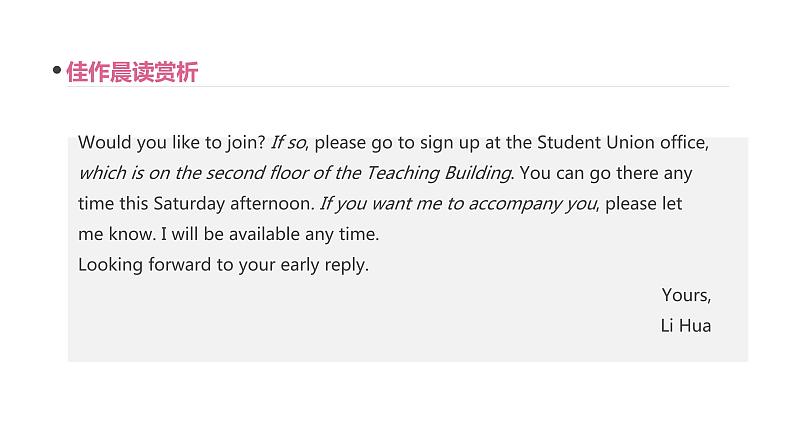
Task: Click the pink title 佳作晨读赏析
Action: point(132,72)
